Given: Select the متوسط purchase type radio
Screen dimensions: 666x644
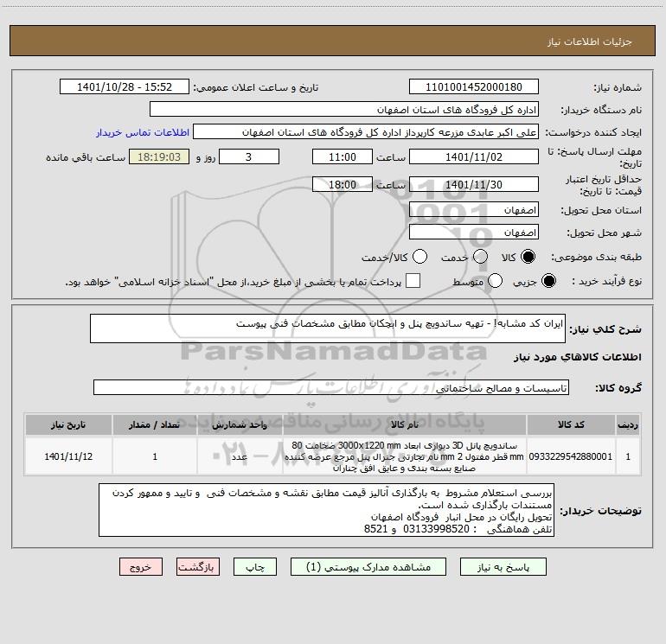Looking at the screenshot, I should click(x=495, y=281).
